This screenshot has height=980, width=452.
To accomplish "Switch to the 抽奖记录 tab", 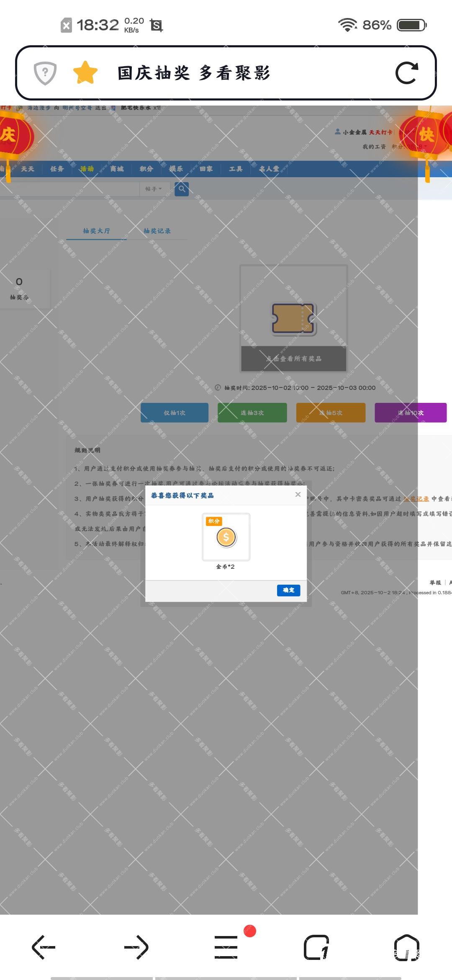I will (157, 231).
